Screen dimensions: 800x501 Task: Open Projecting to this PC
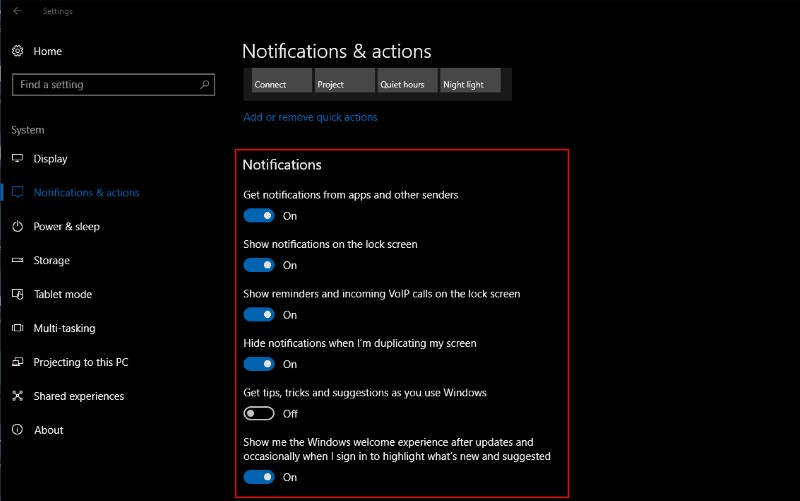tap(81, 362)
